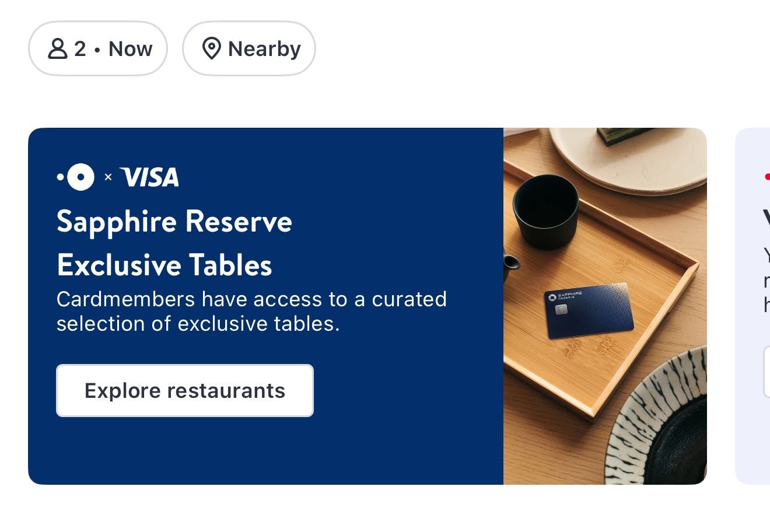Click the word "Now" in the time pill
Image resolution: width=770 pixels, height=532 pixels.
[131, 49]
